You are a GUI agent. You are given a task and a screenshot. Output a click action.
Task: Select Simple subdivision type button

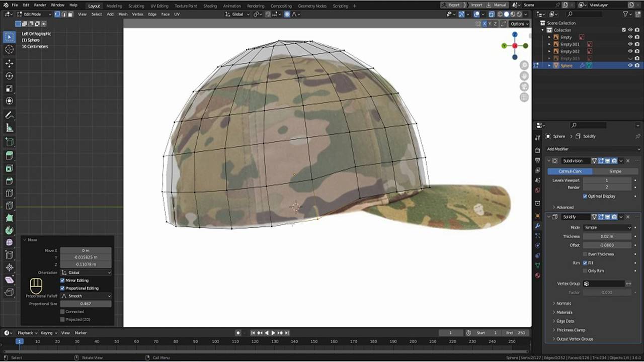click(615, 171)
